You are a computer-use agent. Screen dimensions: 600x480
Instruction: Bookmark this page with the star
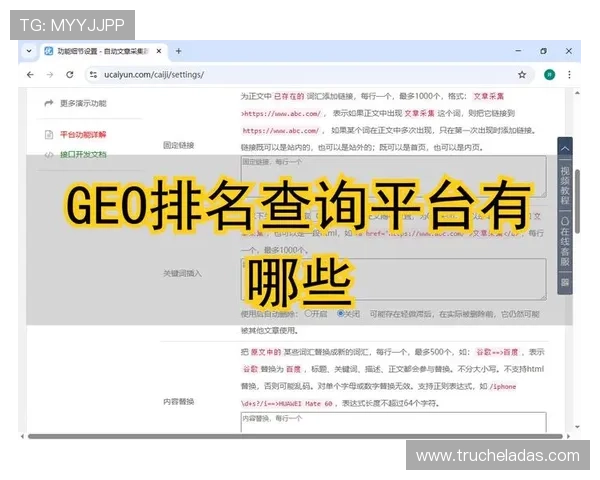tap(522, 75)
